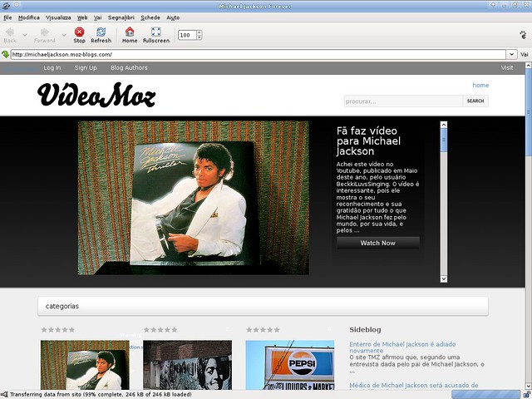Open the Blog Authors link
Screen dimensions: 532x399
(129, 68)
